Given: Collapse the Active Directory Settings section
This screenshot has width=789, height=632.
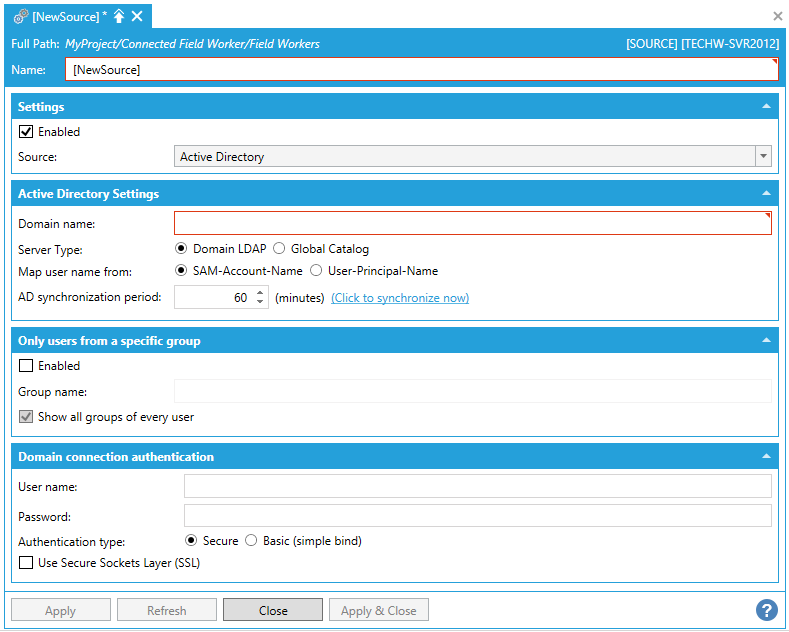Looking at the screenshot, I should click(x=766, y=193).
